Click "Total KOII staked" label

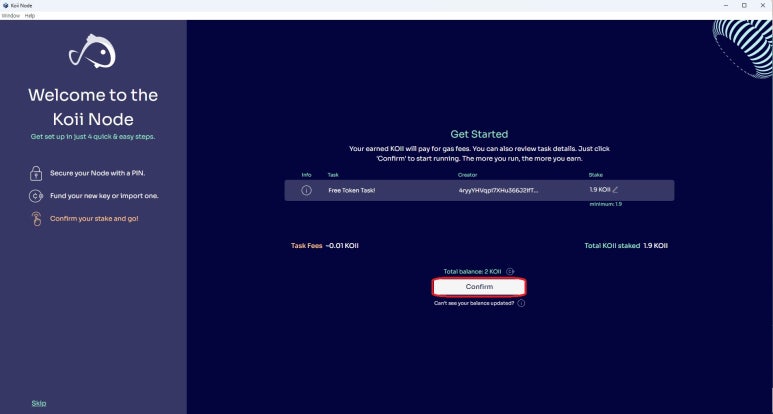click(612, 245)
